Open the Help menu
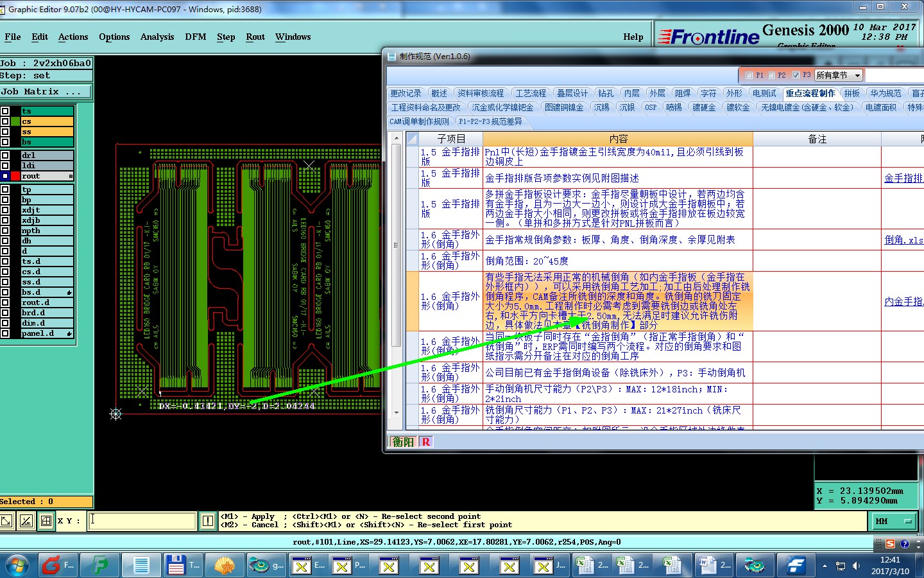 (x=633, y=37)
